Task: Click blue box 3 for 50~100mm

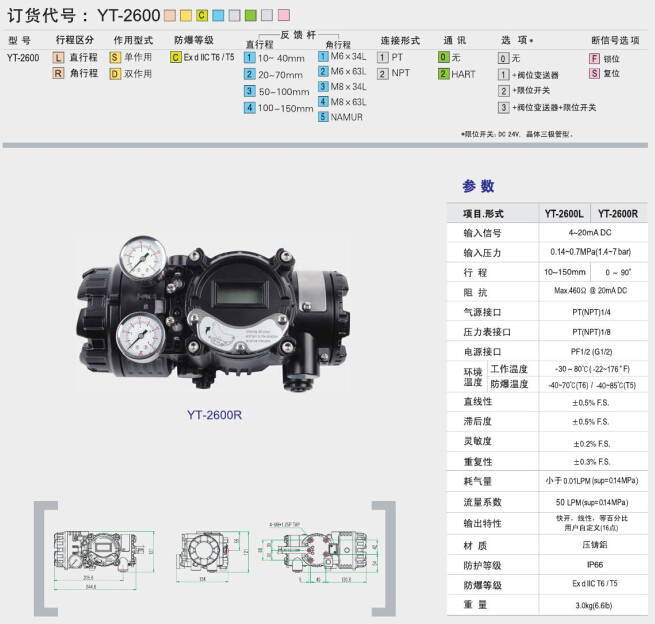Action: click(249, 91)
